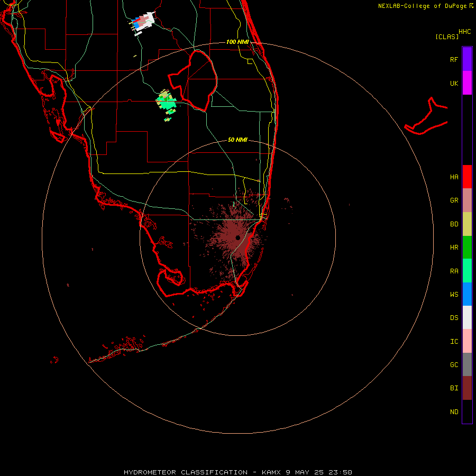
Task: Click the HR dark green legend swatch
Action: [467, 248]
